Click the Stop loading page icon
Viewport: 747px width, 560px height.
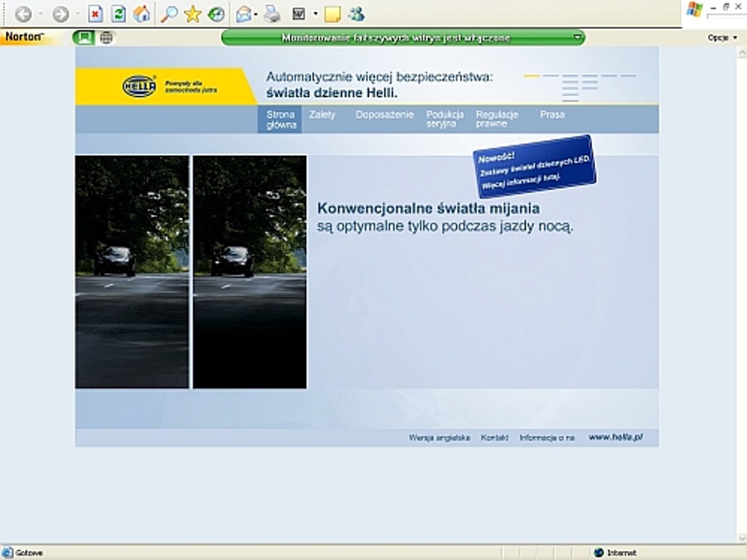coord(95,15)
